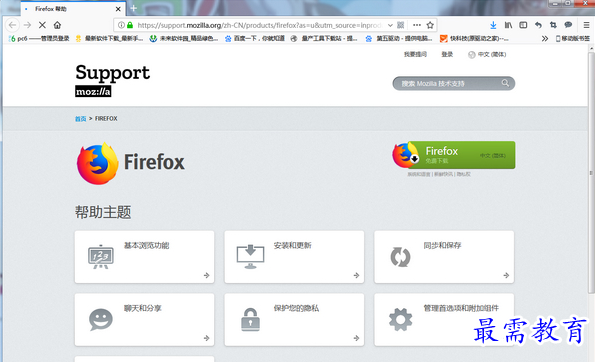Image resolution: width=595 pixels, height=362 pixels.
Task: Click the arrow on the 保护您的隐私 card
Action: pos(356,338)
